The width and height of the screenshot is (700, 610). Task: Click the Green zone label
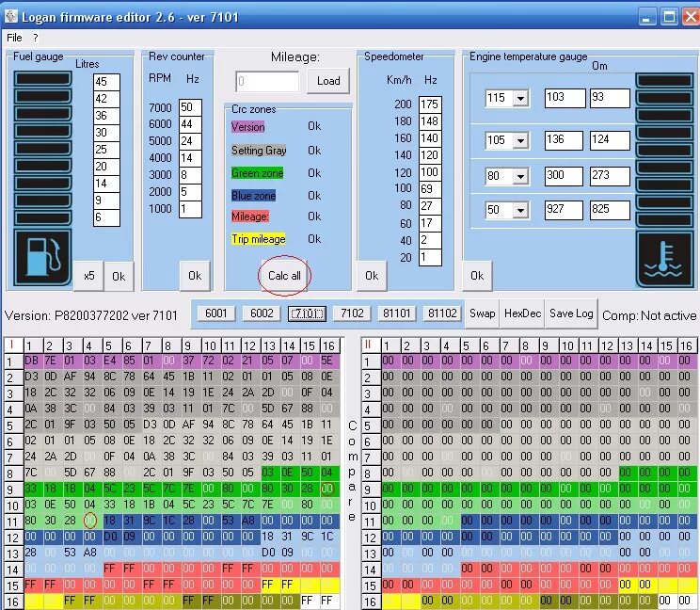click(x=257, y=173)
